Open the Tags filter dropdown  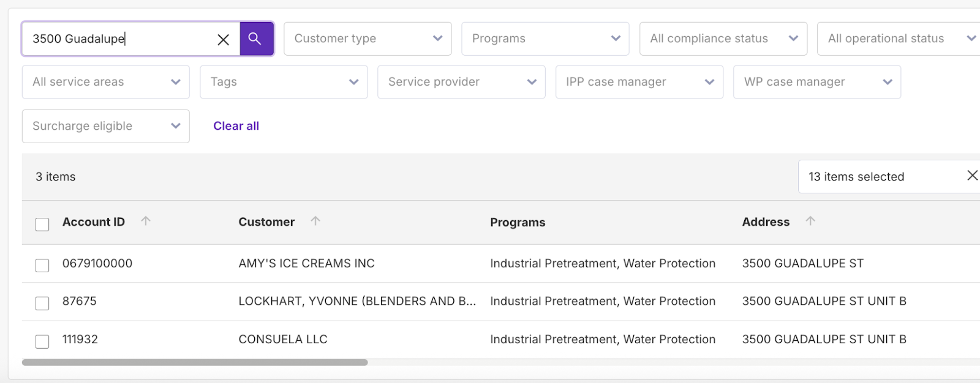pyautogui.click(x=284, y=82)
